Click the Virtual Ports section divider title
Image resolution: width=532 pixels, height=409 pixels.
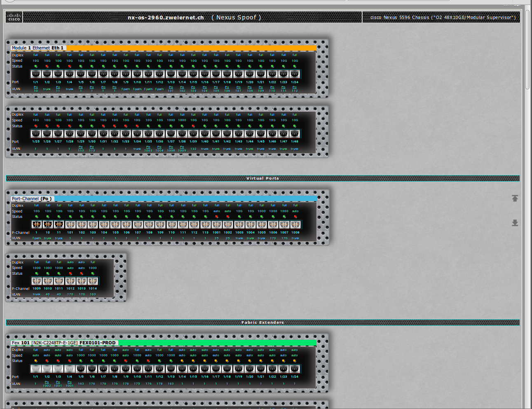click(x=262, y=178)
